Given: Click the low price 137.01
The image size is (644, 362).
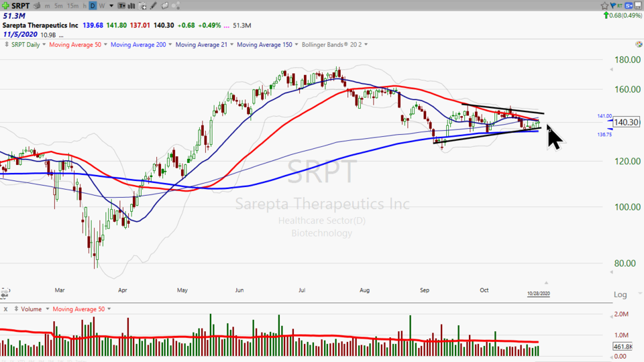Looking at the screenshot, I should (140, 25).
